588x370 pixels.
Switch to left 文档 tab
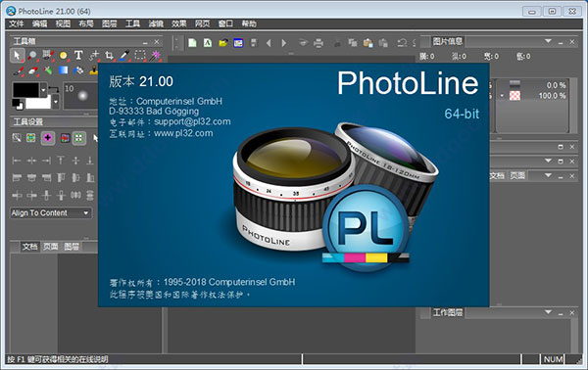point(29,247)
